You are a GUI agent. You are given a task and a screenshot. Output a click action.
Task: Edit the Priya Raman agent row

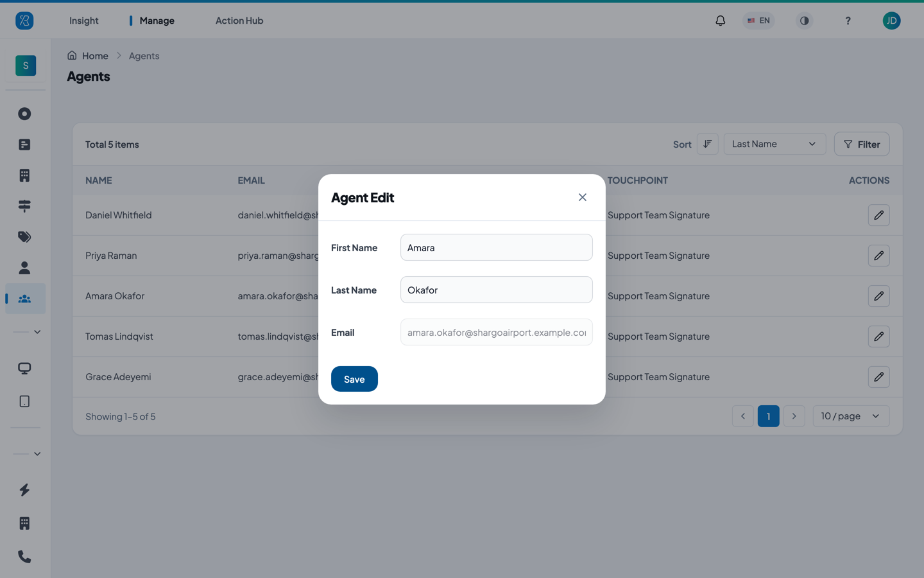tap(879, 256)
